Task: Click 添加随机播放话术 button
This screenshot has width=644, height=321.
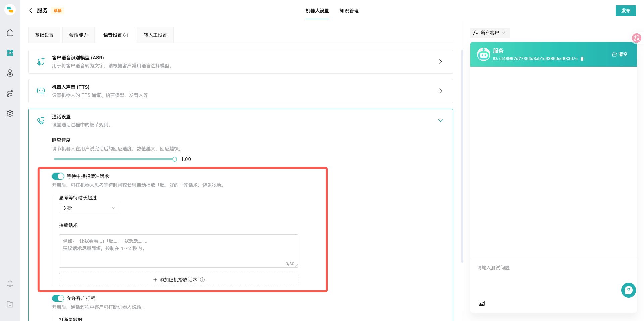Action: pos(178,280)
